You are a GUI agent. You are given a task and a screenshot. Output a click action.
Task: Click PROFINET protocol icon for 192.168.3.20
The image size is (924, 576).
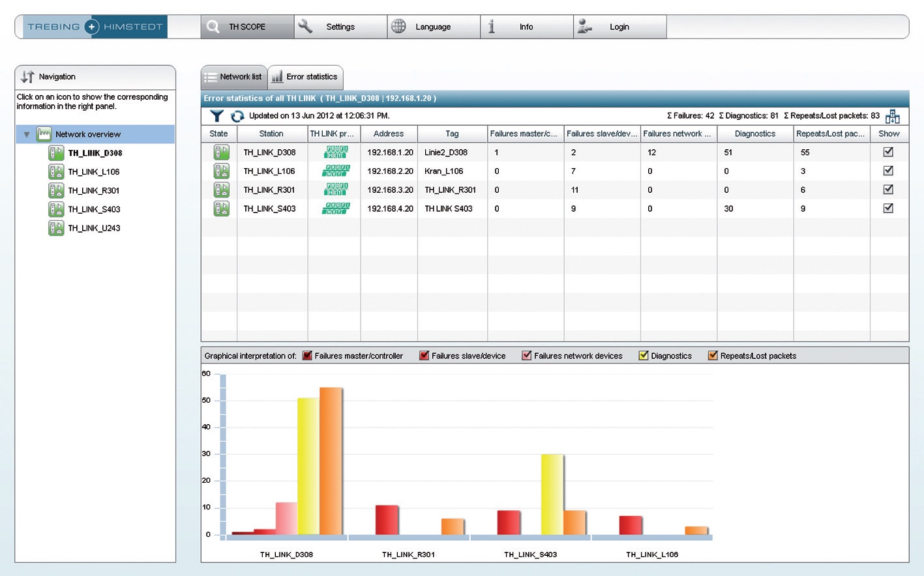click(336, 190)
